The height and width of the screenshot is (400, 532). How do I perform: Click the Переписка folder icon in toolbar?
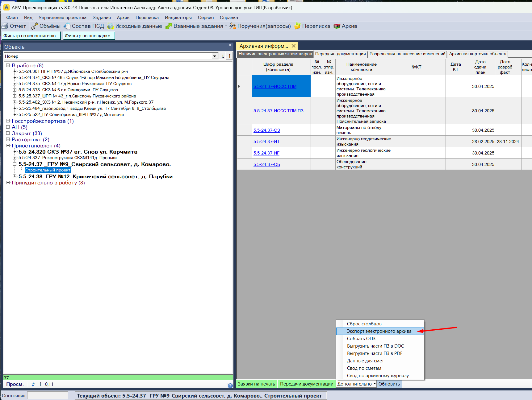tap(297, 26)
